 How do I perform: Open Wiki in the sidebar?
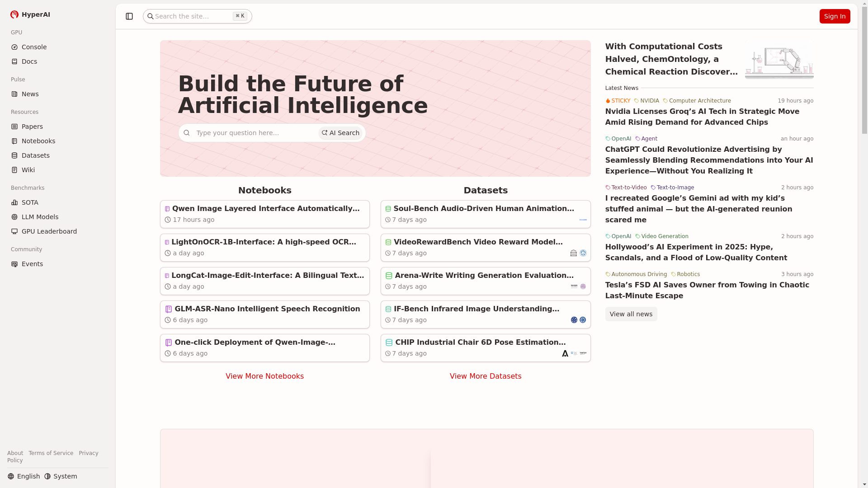[x=57, y=170]
